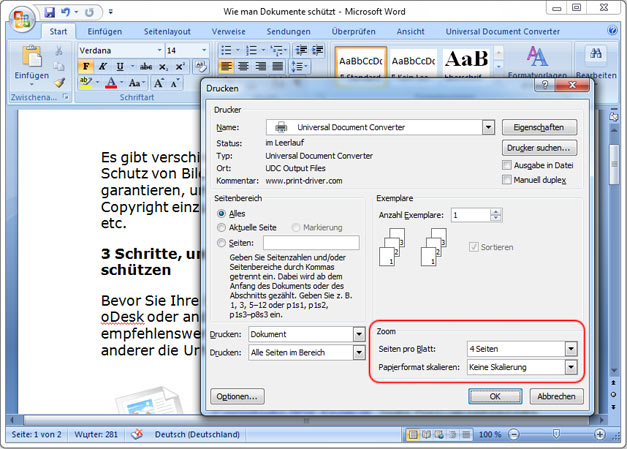Viewport: 627px width, 449px height.
Task: Apply strikethrough abc formatting
Action: point(146,66)
